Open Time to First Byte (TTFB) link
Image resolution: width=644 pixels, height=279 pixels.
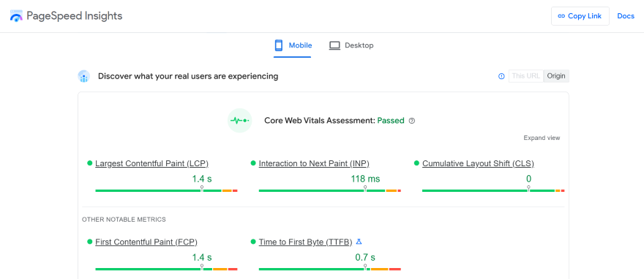pos(305,242)
